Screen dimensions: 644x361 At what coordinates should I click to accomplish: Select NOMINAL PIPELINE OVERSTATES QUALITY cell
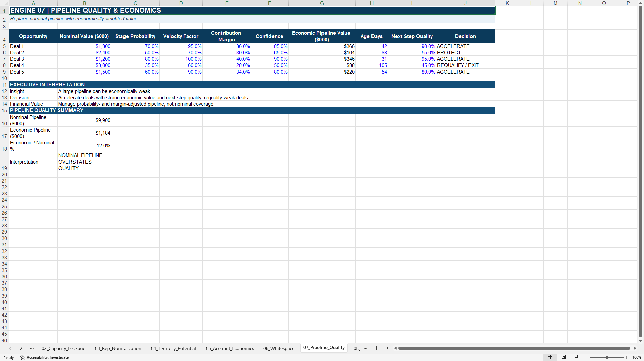(84, 162)
